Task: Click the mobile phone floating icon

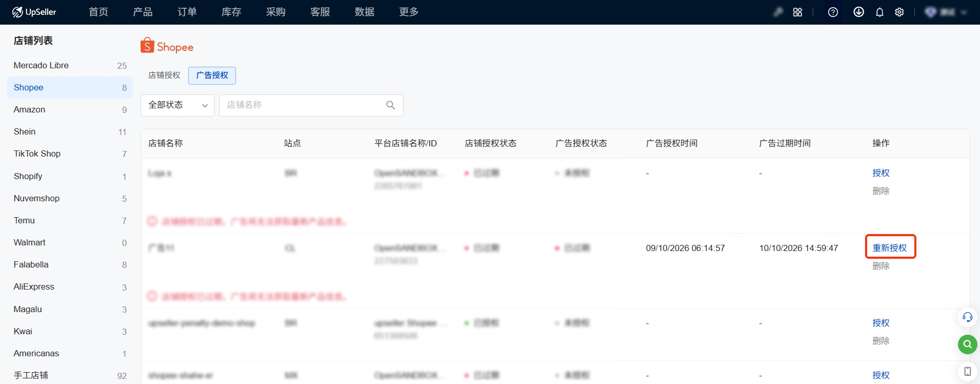Action: coord(967,371)
